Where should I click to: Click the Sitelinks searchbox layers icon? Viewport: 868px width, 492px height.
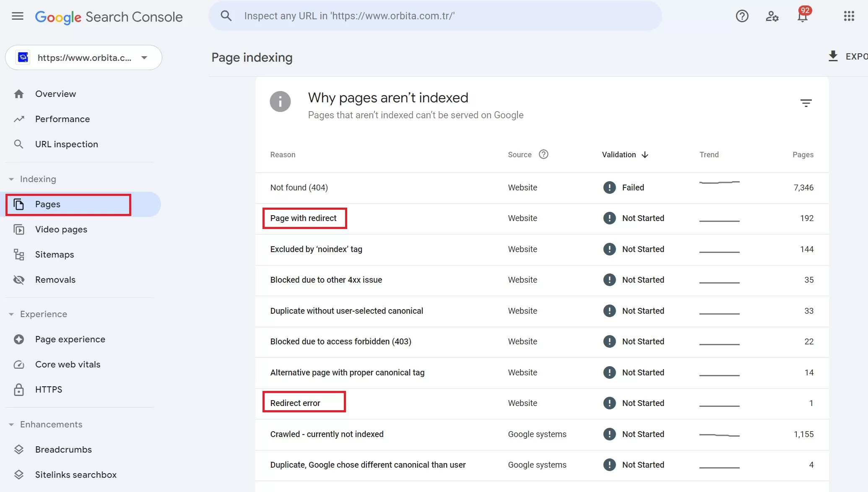tap(19, 475)
